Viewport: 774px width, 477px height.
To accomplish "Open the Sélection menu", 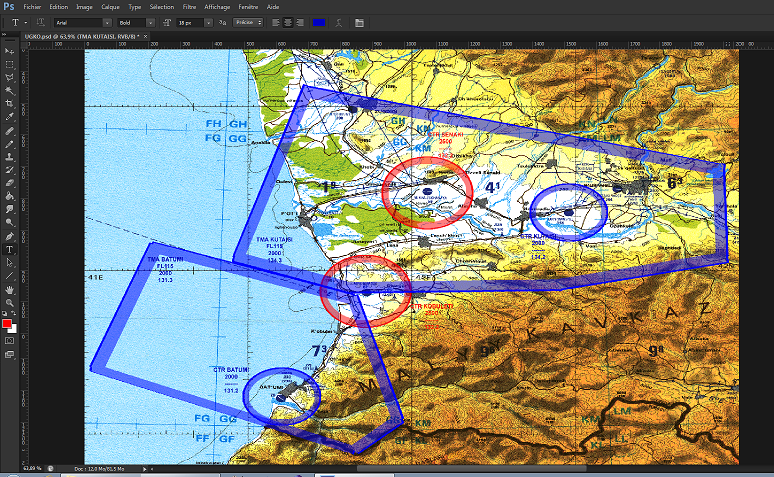I will coord(162,7).
